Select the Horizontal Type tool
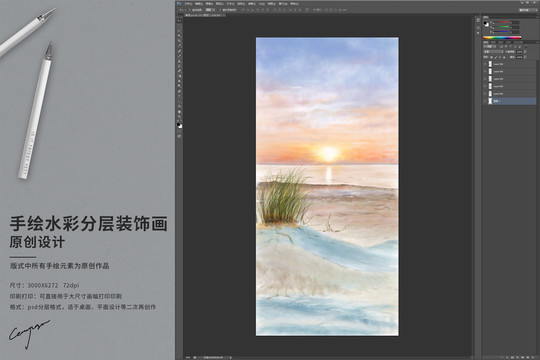540x360 pixels. [179, 96]
